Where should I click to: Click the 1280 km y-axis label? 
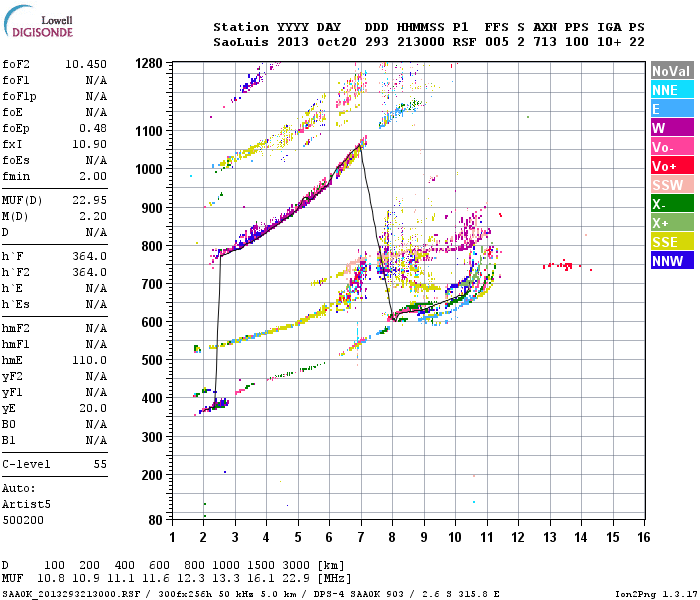click(x=149, y=63)
